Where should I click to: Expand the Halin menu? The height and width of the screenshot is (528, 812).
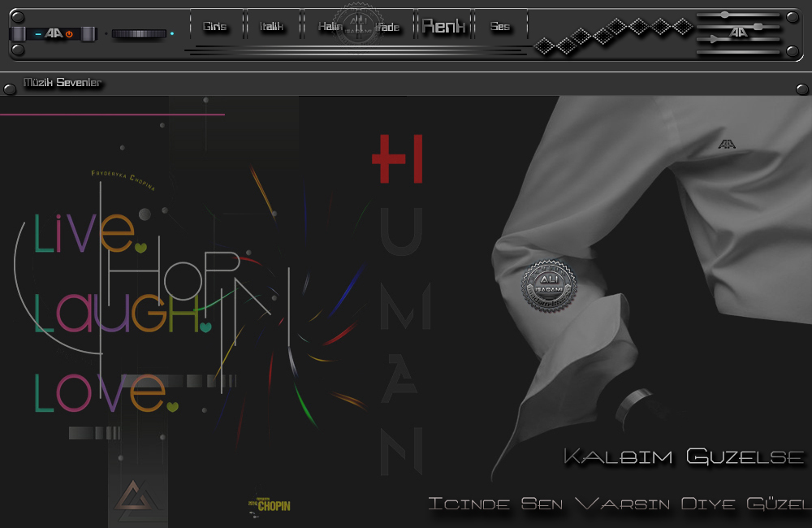click(x=330, y=27)
